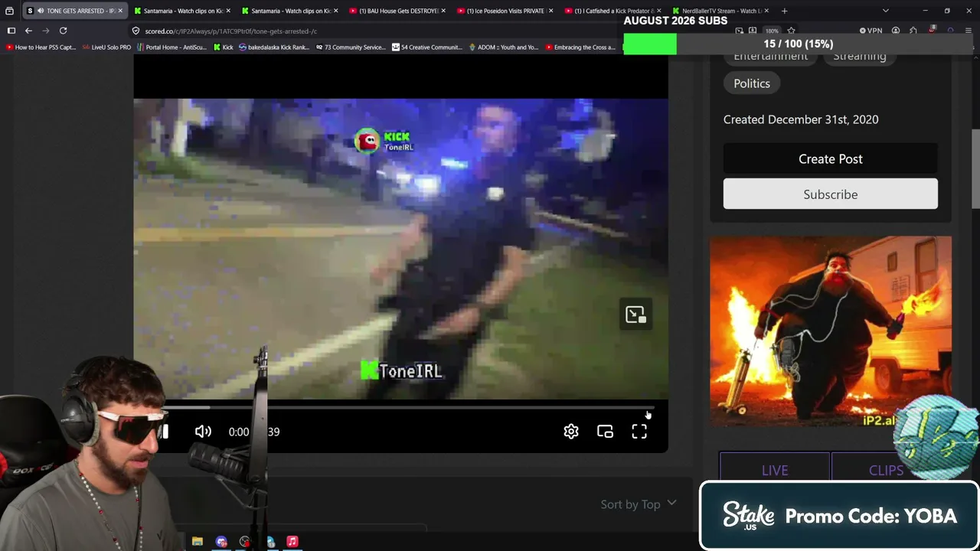
Task: Close the BAU House Gets DESTROYED tab
Action: pos(443,11)
